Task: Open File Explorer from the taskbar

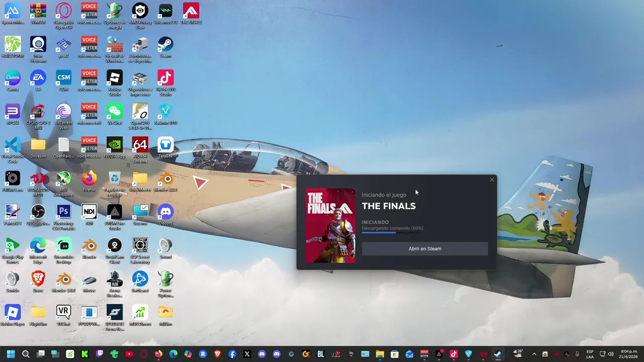Action: (x=380, y=354)
